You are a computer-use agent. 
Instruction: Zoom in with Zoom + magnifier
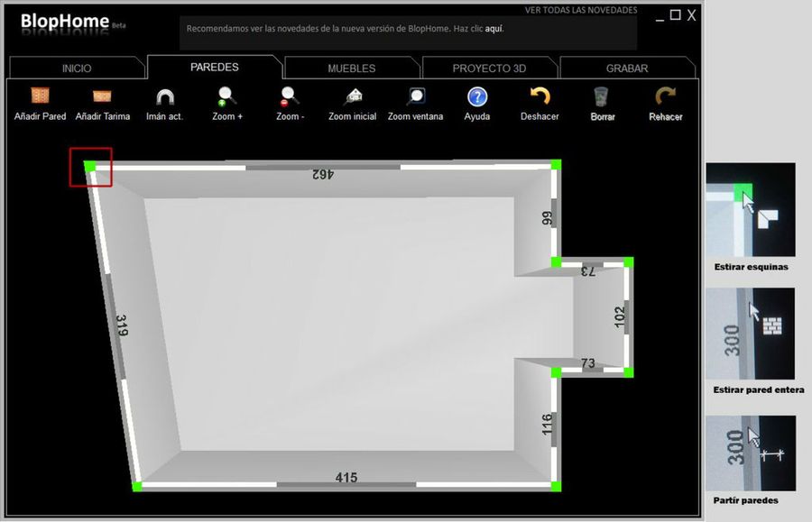227,96
